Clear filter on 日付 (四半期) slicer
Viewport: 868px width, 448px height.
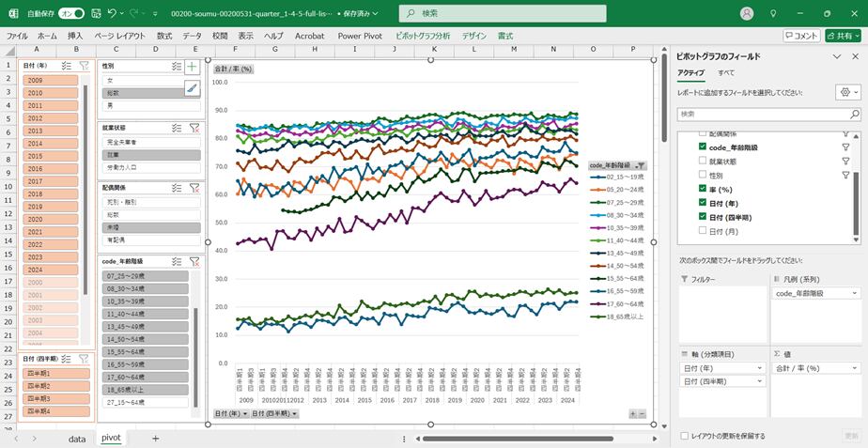84,359
